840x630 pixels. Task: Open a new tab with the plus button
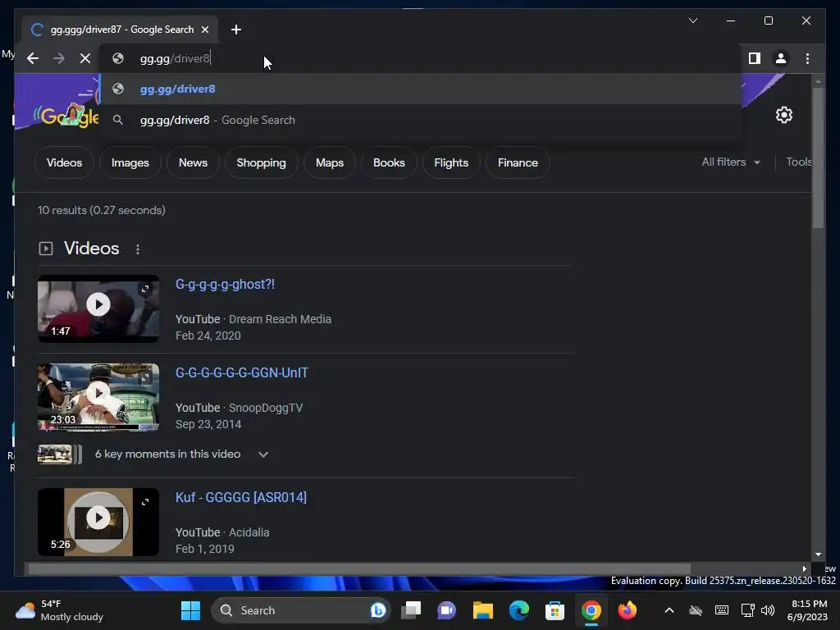[x=236, y=30]
